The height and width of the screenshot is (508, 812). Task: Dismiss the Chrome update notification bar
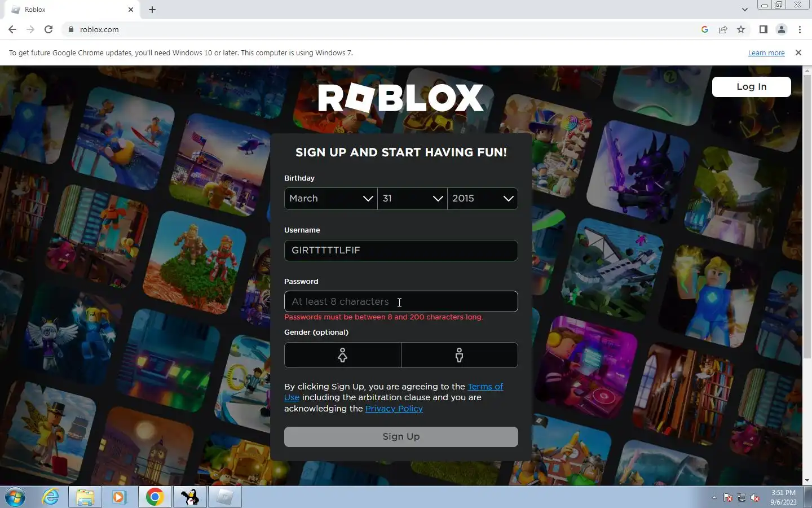coord(798,52)
